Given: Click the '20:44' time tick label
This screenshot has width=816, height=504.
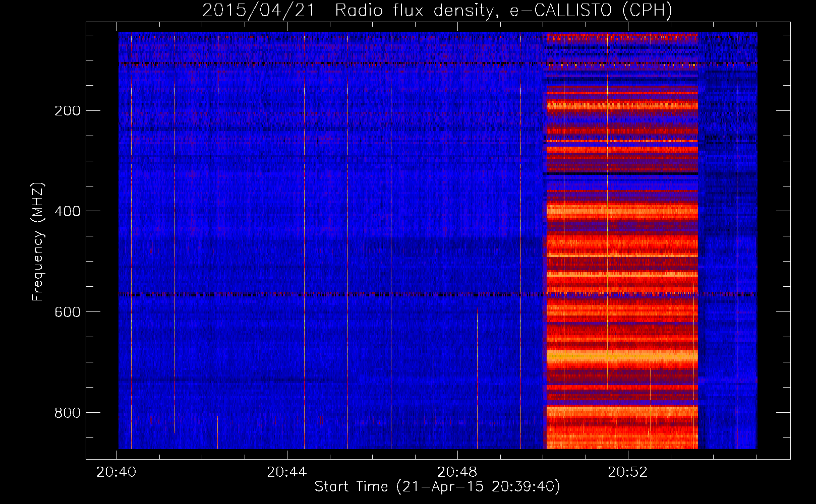Looking at the screenshot, I should [287, 472].
